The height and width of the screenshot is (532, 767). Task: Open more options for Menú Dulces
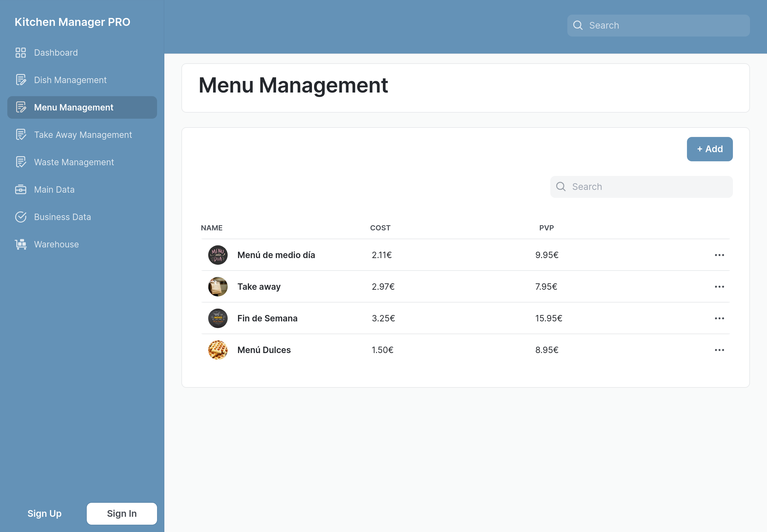click(x=719, y=350)
